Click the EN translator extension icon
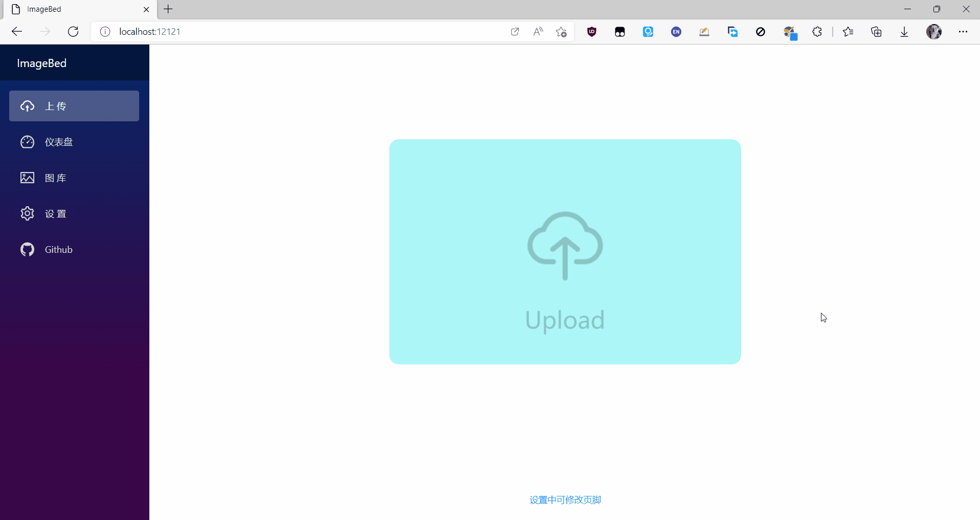980x520 pixels. [x=676, y=31]
